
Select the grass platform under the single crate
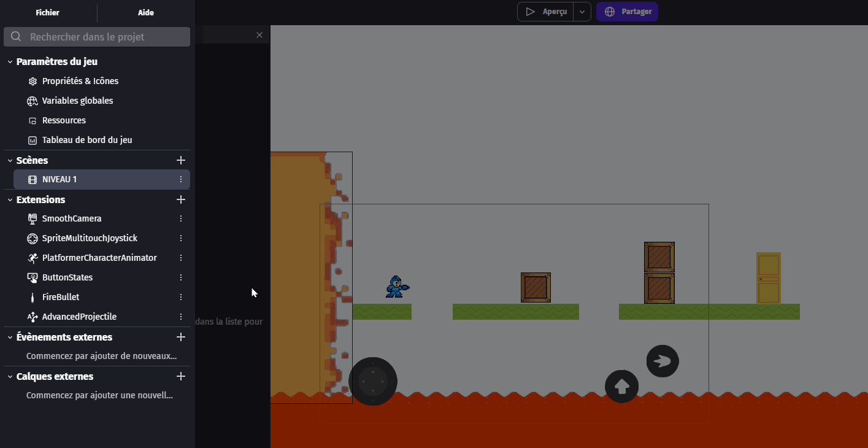coord(516,312)
